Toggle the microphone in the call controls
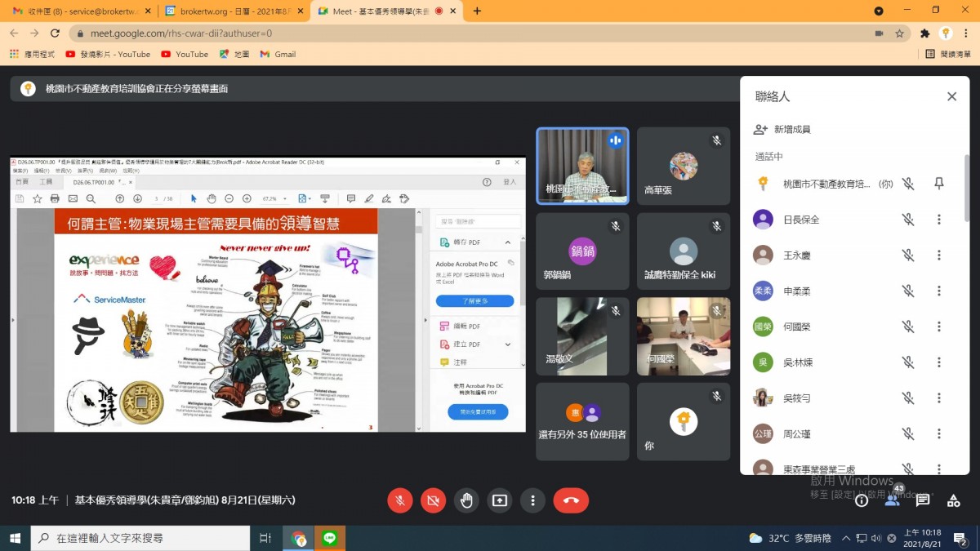This screenshot has height=551, width=980. pyautogui.click(x=400, y=500)
